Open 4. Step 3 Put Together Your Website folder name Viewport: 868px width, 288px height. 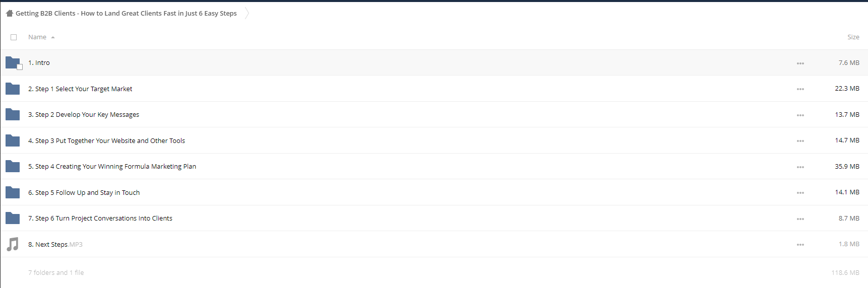106,141
